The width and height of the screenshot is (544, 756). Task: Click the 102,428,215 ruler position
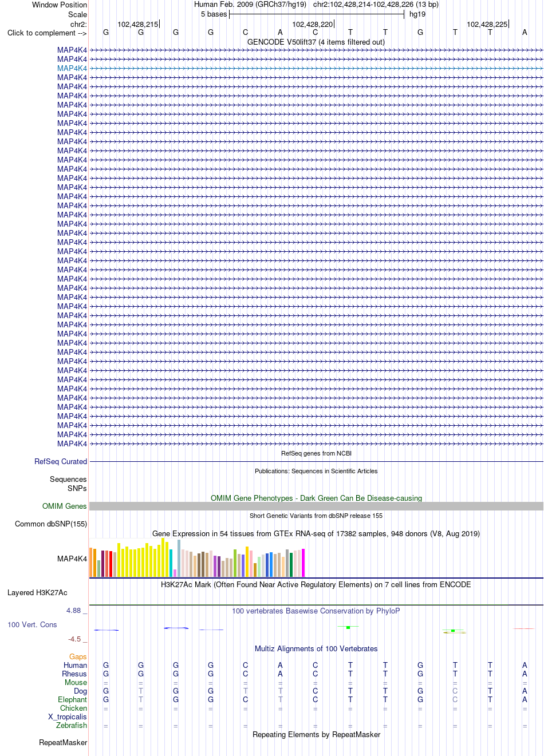click(137, 24)
